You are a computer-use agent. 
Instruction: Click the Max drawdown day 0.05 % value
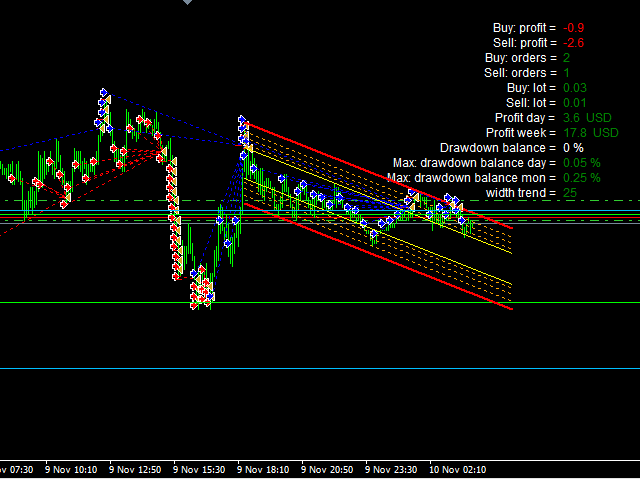pyautogui.click(x=582, y=163)
